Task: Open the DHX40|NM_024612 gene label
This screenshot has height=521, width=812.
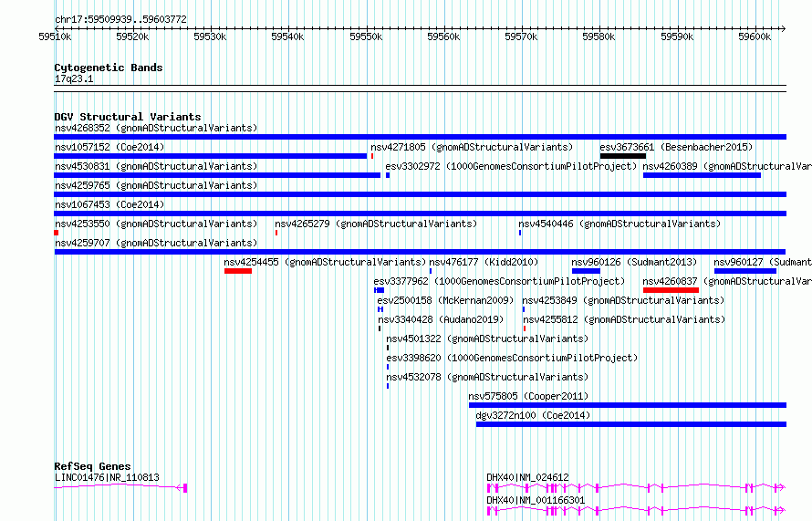Action: [x=527, y=477]
